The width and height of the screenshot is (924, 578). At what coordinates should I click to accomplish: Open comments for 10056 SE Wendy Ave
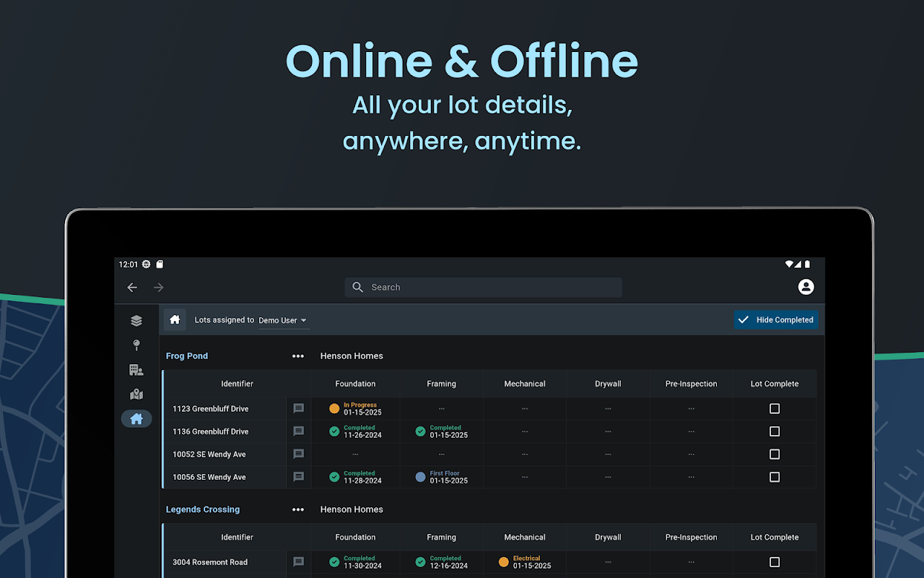tap(299, 477)
